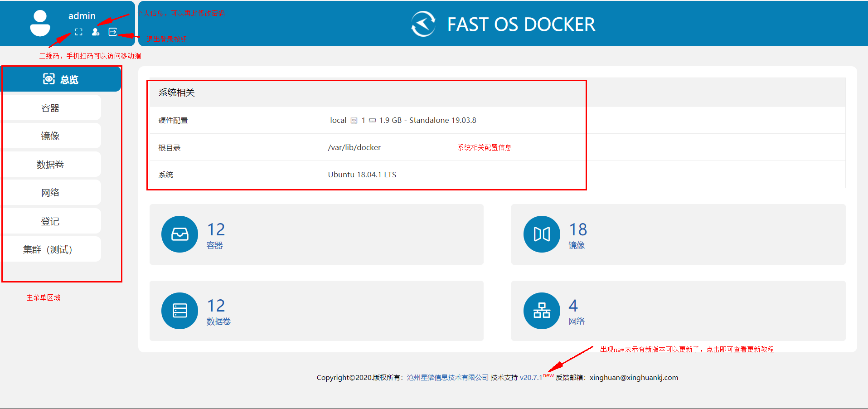This screenshot has height=409, width=868.
Task: Open 集群 (测试) cluster menu
Action: (48, 249)
